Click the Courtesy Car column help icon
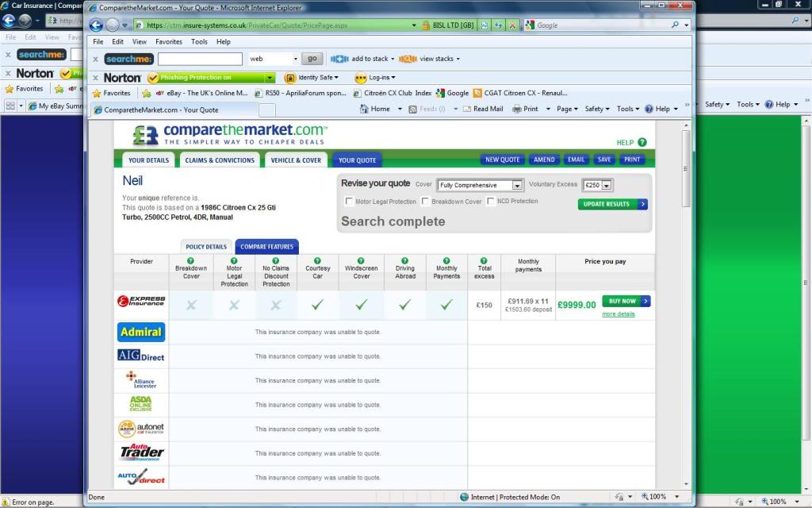 tap(317, 260)
